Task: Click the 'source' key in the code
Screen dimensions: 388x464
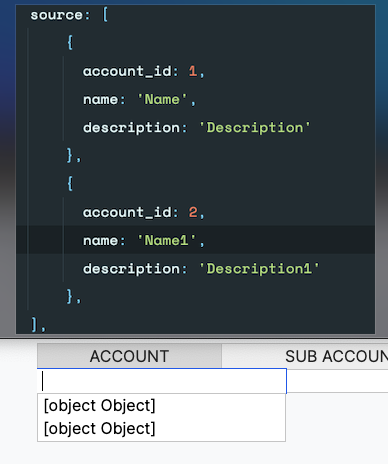Action: (x=56, y=15)
